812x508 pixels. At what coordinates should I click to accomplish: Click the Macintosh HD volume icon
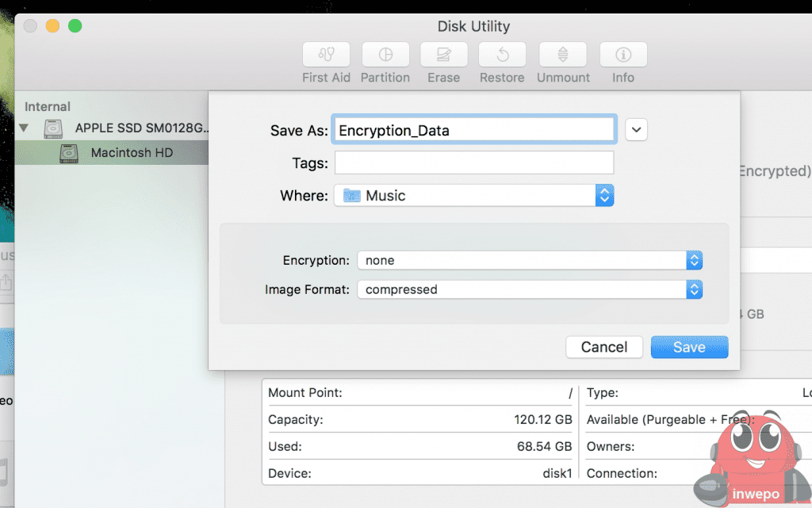(70, 153)
